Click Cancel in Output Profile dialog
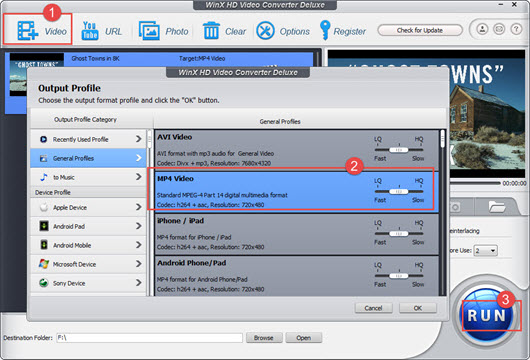The height and width of the screenshot is (360, 530). pos(374,308)
